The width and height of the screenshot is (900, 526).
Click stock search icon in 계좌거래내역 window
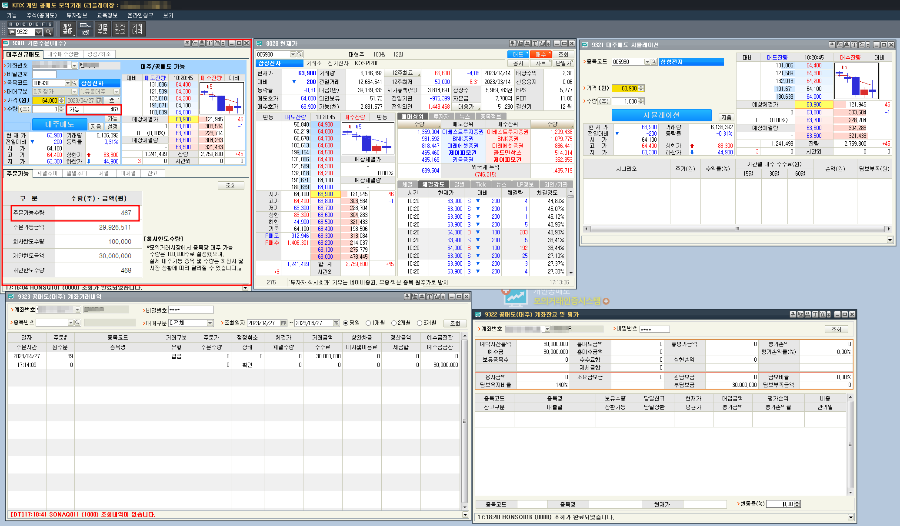coord(77,323)
